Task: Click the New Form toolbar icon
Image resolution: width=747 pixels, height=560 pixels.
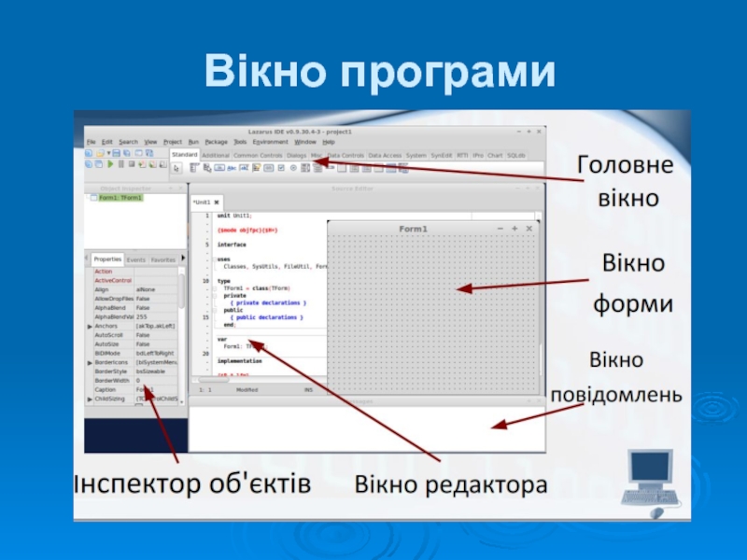Action: coord(138,153)
